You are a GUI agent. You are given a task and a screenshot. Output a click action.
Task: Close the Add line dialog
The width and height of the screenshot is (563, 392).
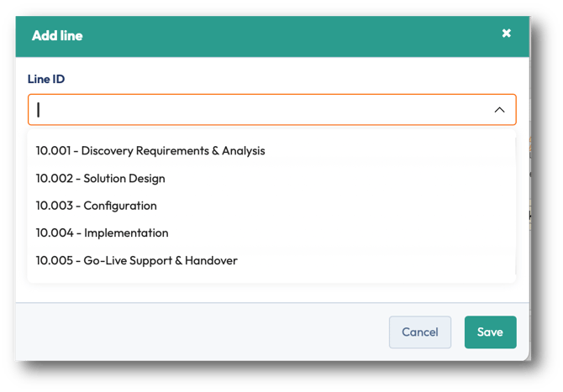pyautogui.click(x=506, y=34)
